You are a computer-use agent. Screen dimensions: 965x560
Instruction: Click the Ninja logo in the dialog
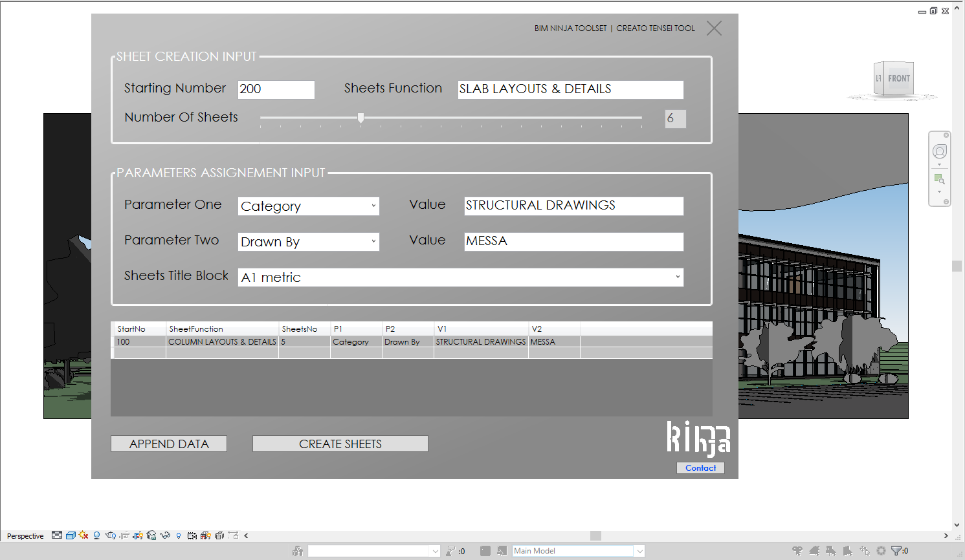[x=699, y=438]
